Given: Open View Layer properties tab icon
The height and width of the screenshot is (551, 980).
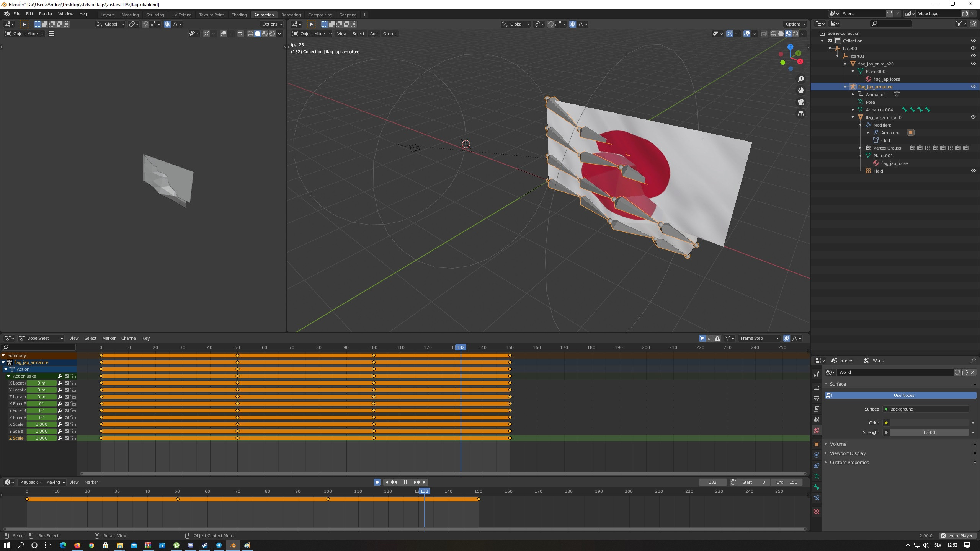Looking at the screenshot, I should [816, 409].
